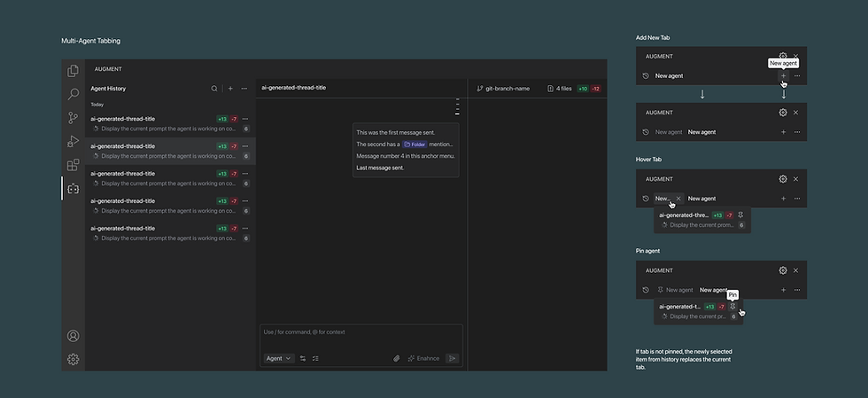Viewport: 868px width, 398px height.
Task: Toggle pin icon on Pin agent preview card
Action: [x=733, y=307]
